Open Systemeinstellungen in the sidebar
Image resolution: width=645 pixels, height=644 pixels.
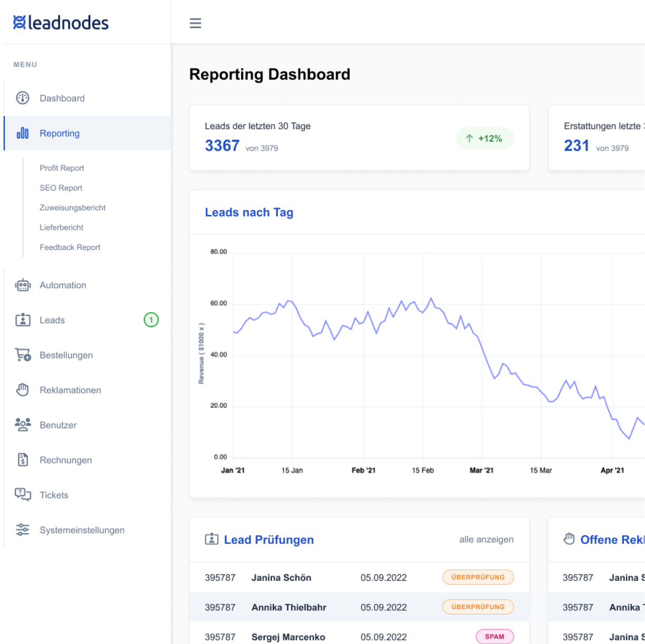88,530
